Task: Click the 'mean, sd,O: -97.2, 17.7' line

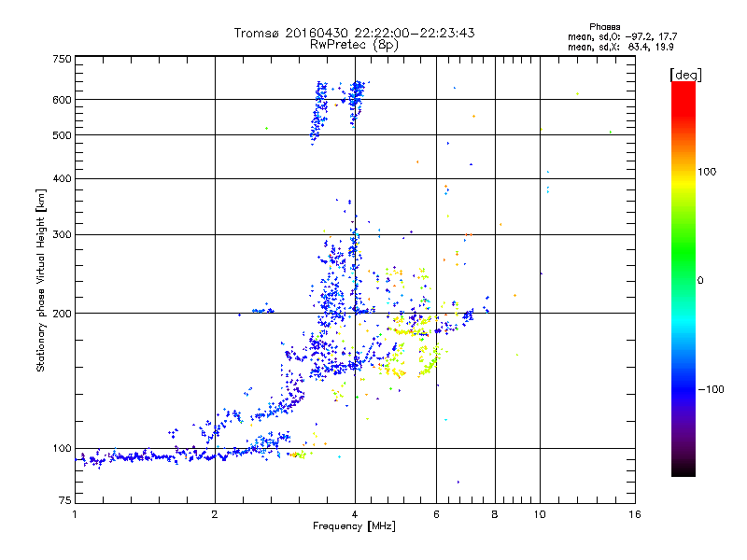Action: (x=622, y=36)
